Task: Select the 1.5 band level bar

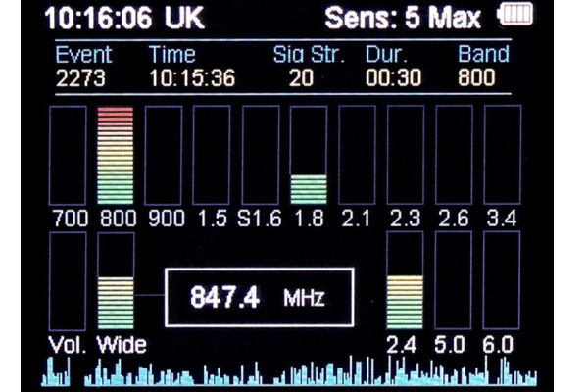Action: (x=212, y=155)
